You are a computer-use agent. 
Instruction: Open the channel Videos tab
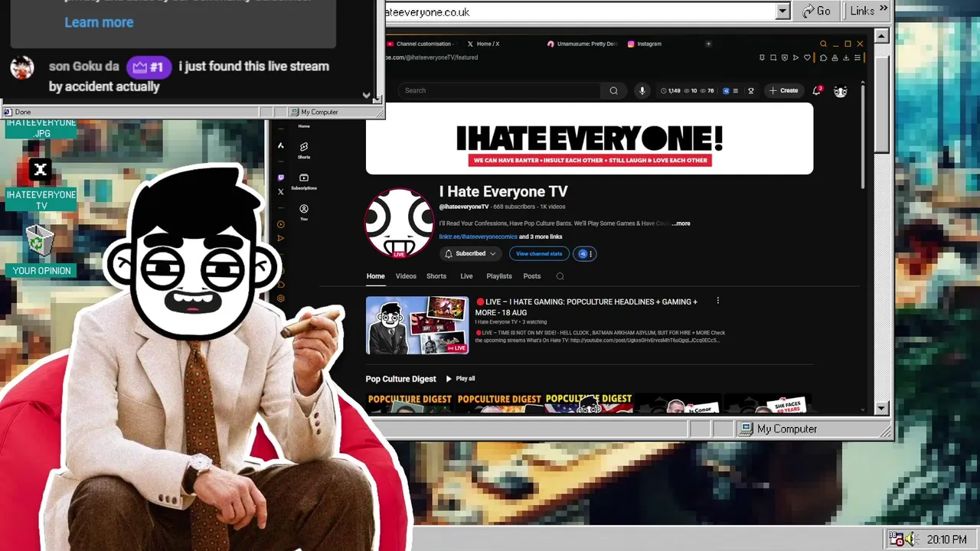(406, 276)
